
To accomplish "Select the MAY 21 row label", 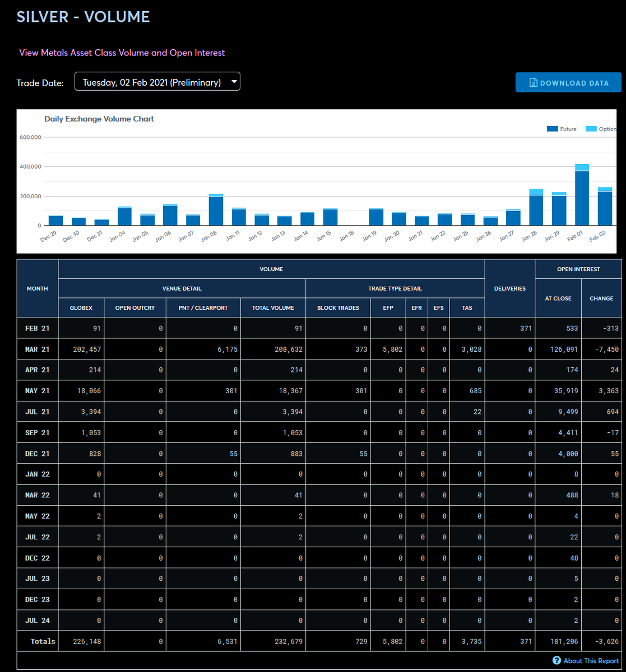I will coord(38,390).
